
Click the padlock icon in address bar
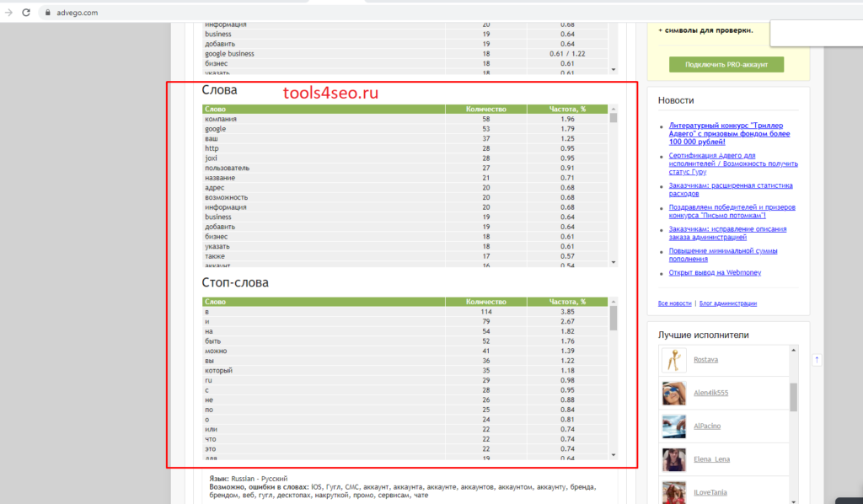tap(48, 13)
